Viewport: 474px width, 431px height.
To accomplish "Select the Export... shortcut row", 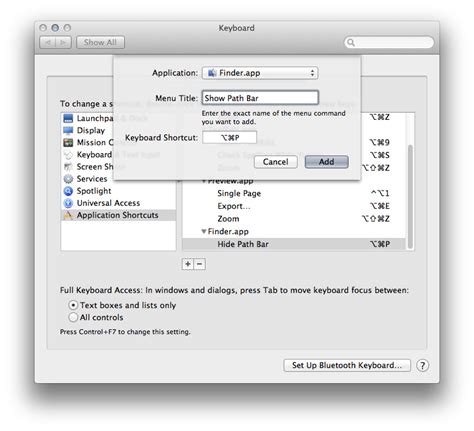I will (294, 206).
